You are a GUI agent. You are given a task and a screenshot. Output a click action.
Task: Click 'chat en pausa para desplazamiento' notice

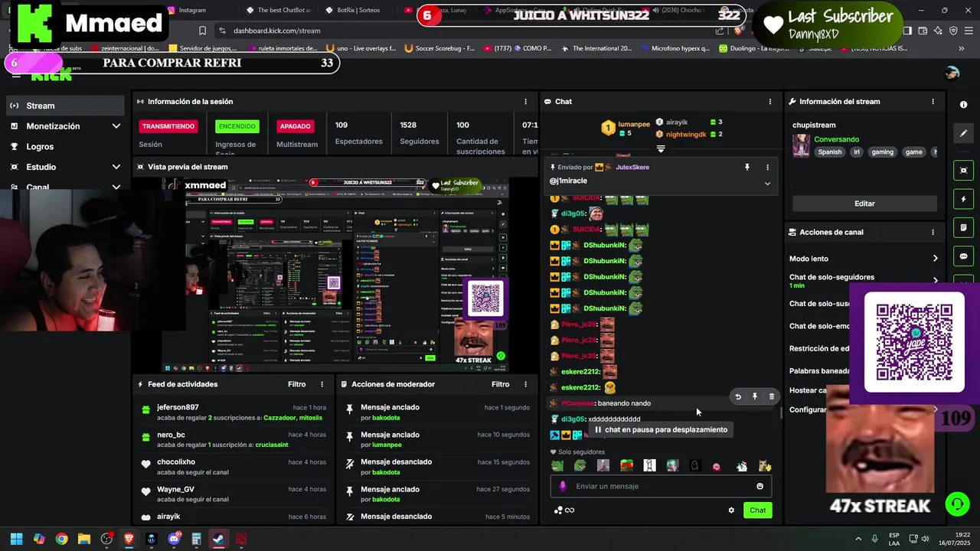[661, 429]
